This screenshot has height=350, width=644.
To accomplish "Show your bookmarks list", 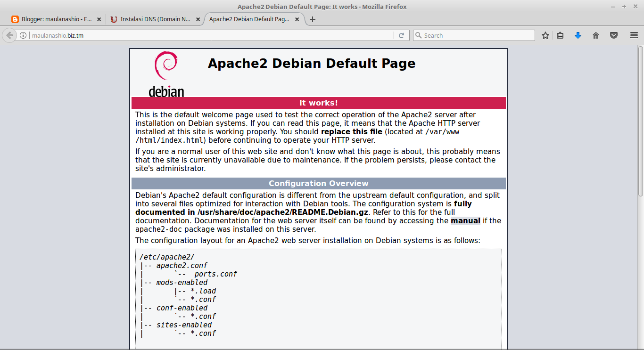I will click(x=560, y=35).
